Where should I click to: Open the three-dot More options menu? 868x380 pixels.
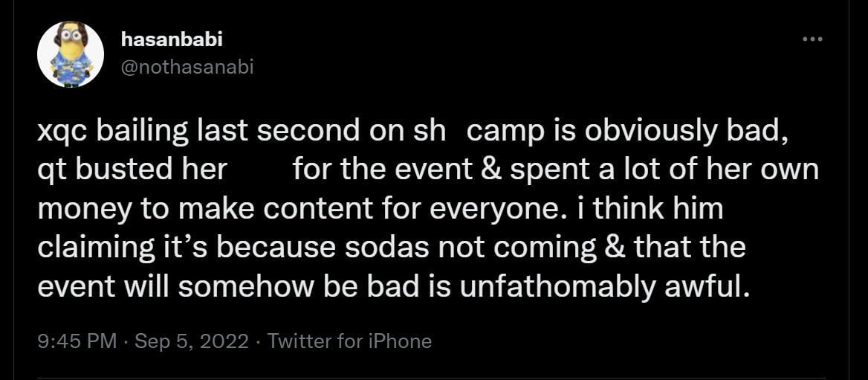click(812, 39)
